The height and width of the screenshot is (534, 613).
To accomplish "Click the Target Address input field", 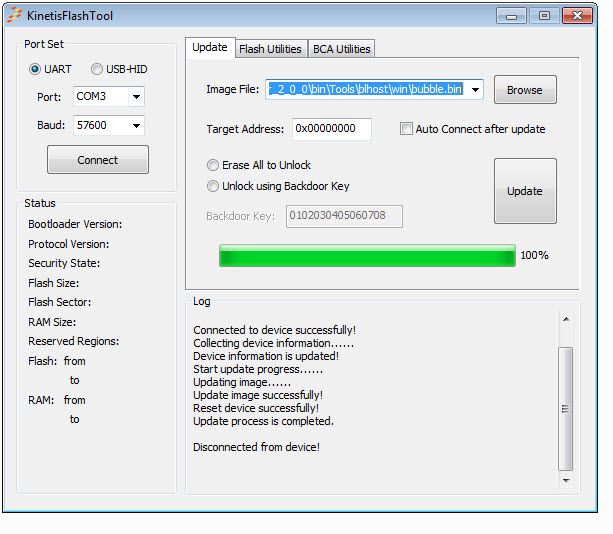I will point(332,129).
